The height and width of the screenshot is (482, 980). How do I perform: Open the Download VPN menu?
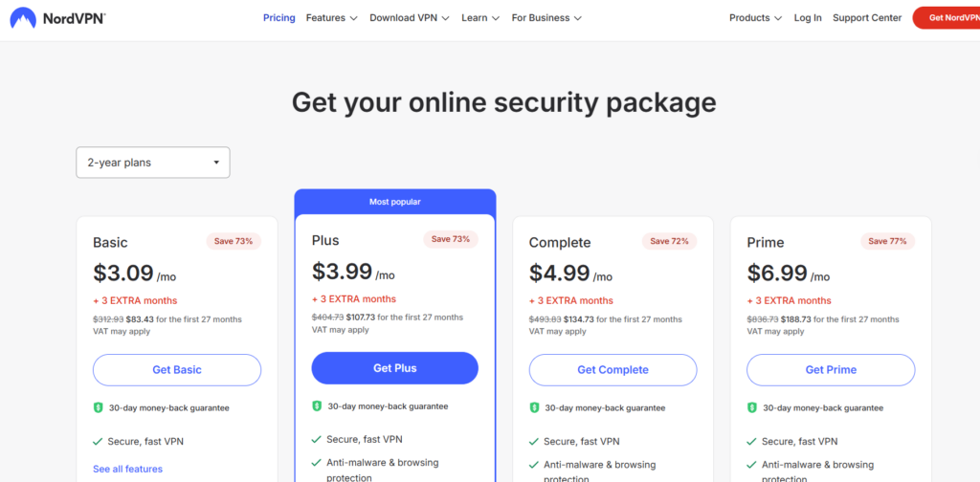(x=410, y=17)
